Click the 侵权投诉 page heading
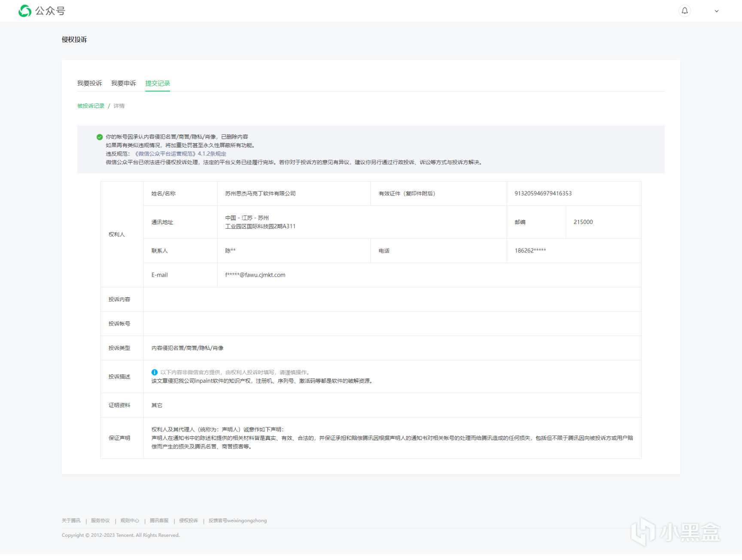Image resolution: width=742 pixels, height=560 pixels. (x=74, y=39)
